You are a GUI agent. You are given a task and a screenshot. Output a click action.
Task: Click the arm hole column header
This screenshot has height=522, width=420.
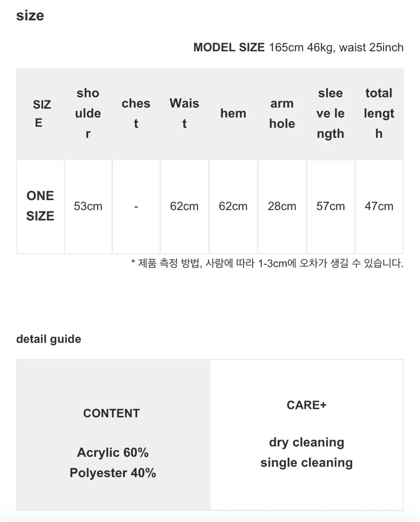[282, 114]
